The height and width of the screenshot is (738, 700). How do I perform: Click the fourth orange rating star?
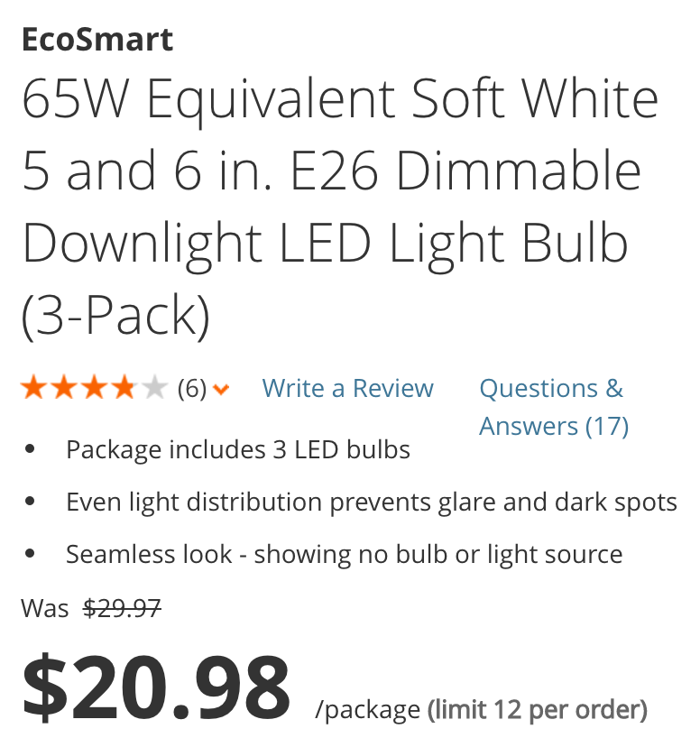point(124,388)
